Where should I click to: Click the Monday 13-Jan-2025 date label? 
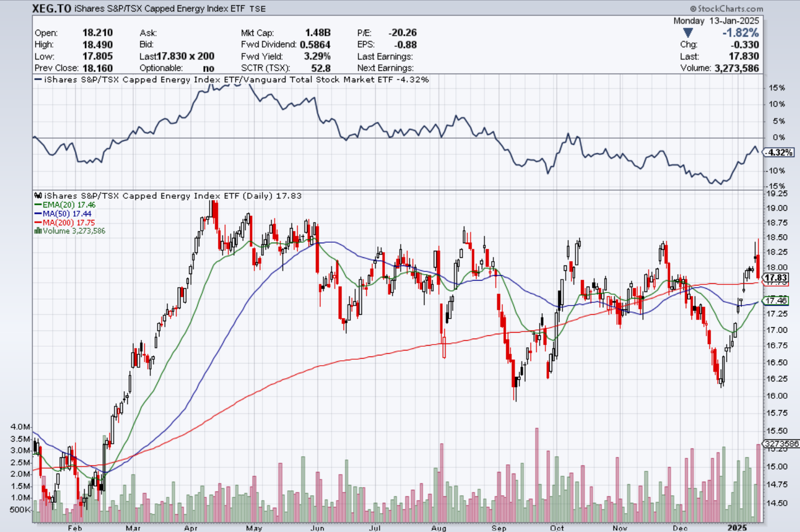click(716, 21)
